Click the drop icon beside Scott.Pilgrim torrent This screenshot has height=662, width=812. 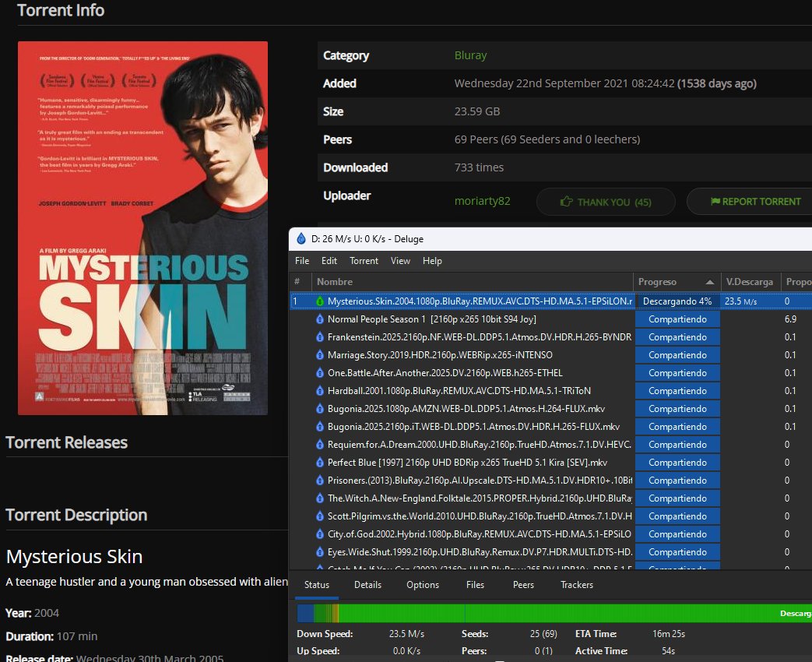(320, 516)
